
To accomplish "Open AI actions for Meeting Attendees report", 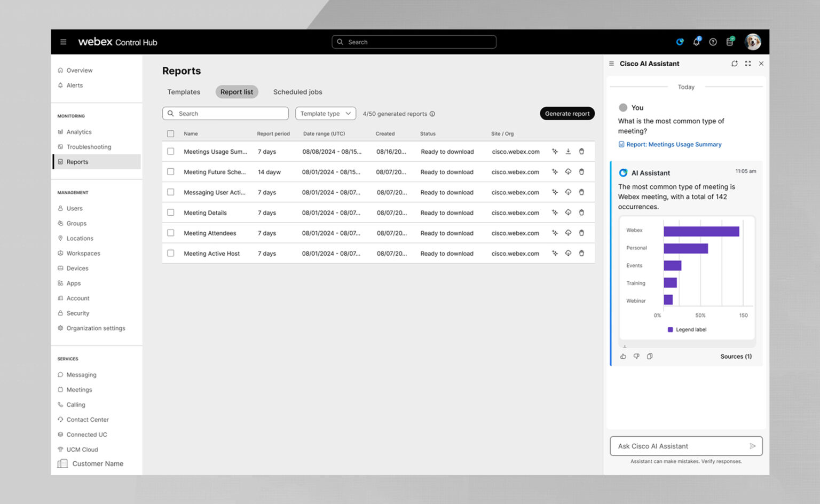I will click(555, 233).
